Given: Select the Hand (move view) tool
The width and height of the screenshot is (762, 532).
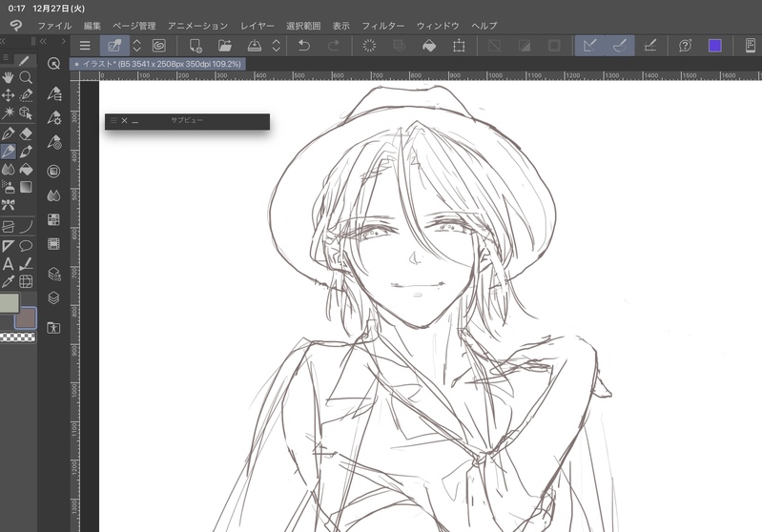Looking at the screenshot, I should pyautogui.click(x=9, y=77).
